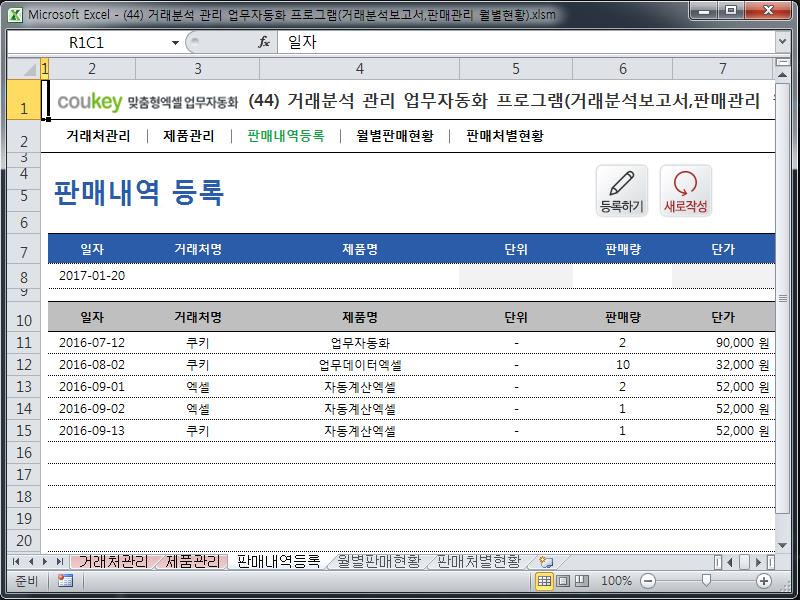Click the cell 업무데이터엑셀
This screenshot has width=800, height=600.
click(360, 365)
